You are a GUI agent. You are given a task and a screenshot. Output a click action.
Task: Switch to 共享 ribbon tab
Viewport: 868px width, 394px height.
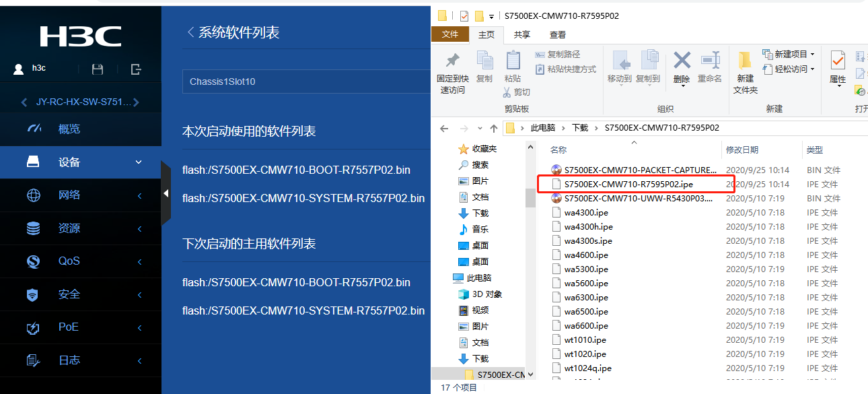point(521,34)
